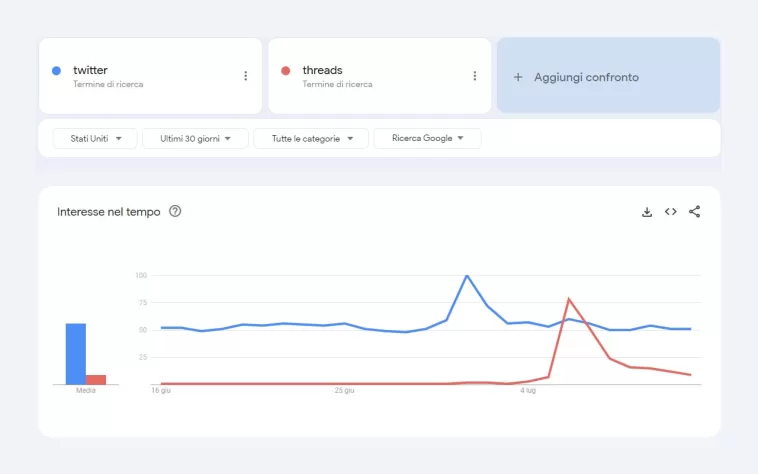
Task: Click the 16 giu axis label
Action: pyautogui.click(x=161, y=390)
